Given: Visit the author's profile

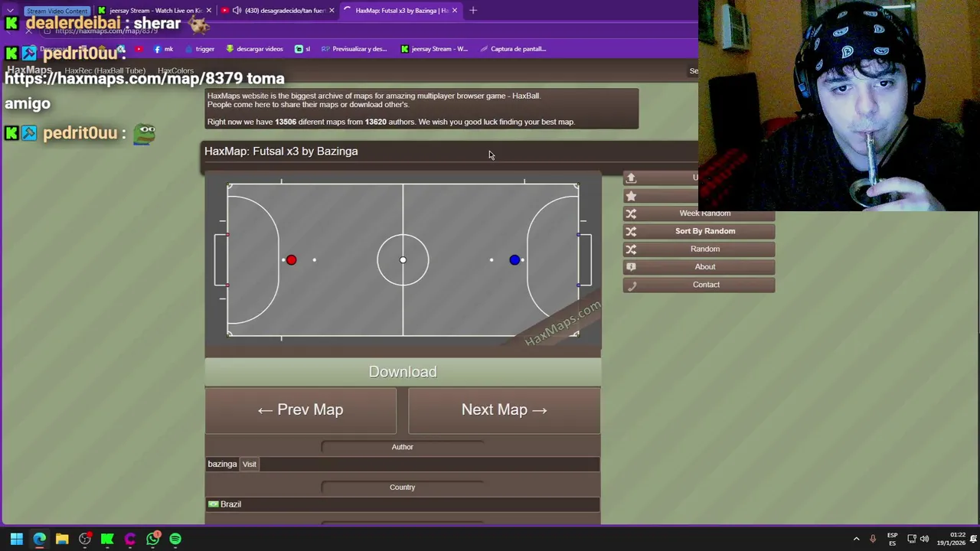Looking at the screenshot, I should (250, 464).
